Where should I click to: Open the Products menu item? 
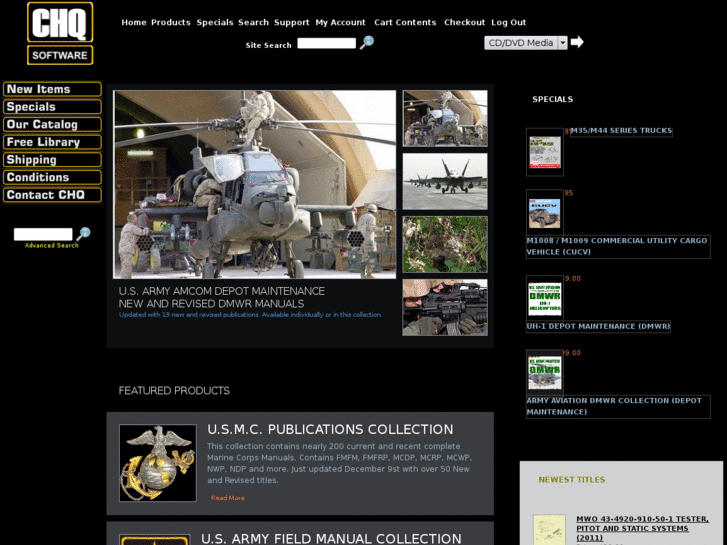pos(171,22)
